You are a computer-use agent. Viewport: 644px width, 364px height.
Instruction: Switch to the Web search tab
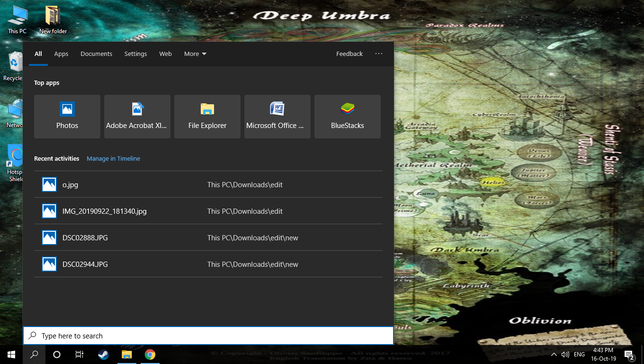point(165,54)
